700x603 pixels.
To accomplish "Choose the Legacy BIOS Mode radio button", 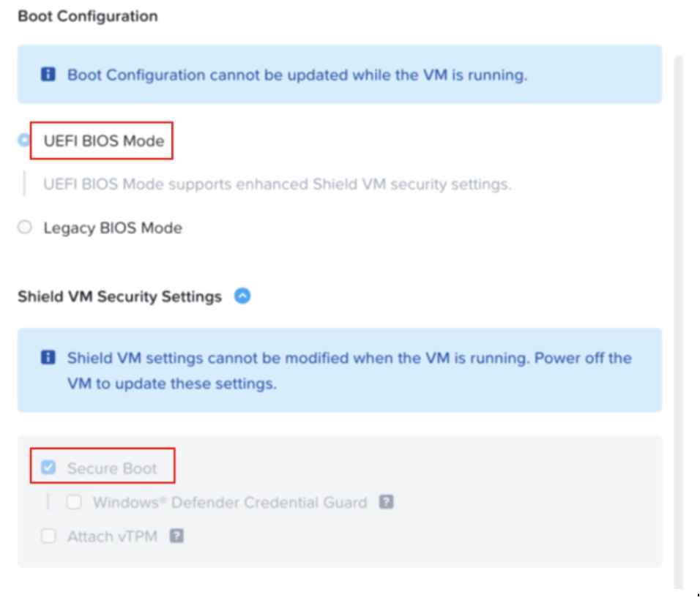I will pyautogui.click(x=25, y=228).
